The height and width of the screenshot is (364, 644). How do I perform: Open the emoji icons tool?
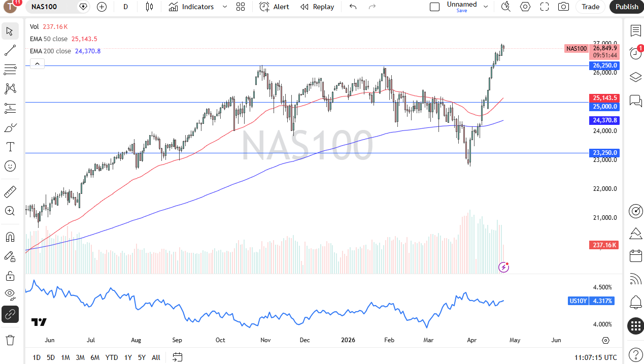[x=10, y=166]
